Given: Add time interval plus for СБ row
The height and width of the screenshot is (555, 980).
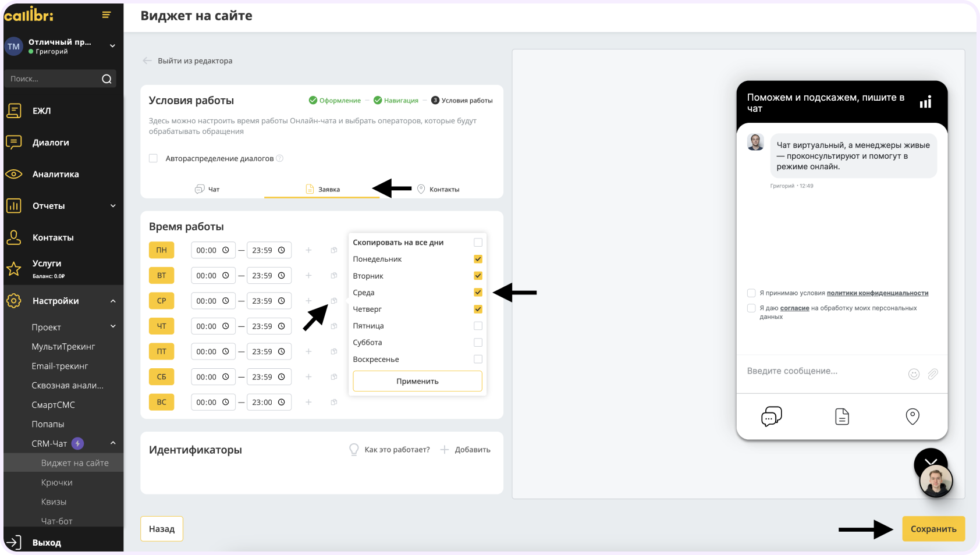Looking at the screenshot, I should 308,377.
